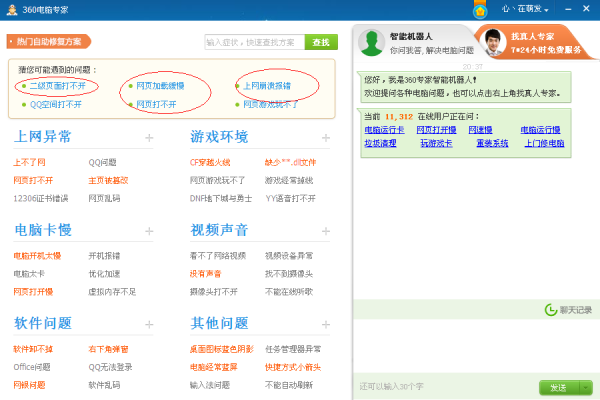Select the 快捷方式小箭头 item
The image size is (600, 400).
293,367
